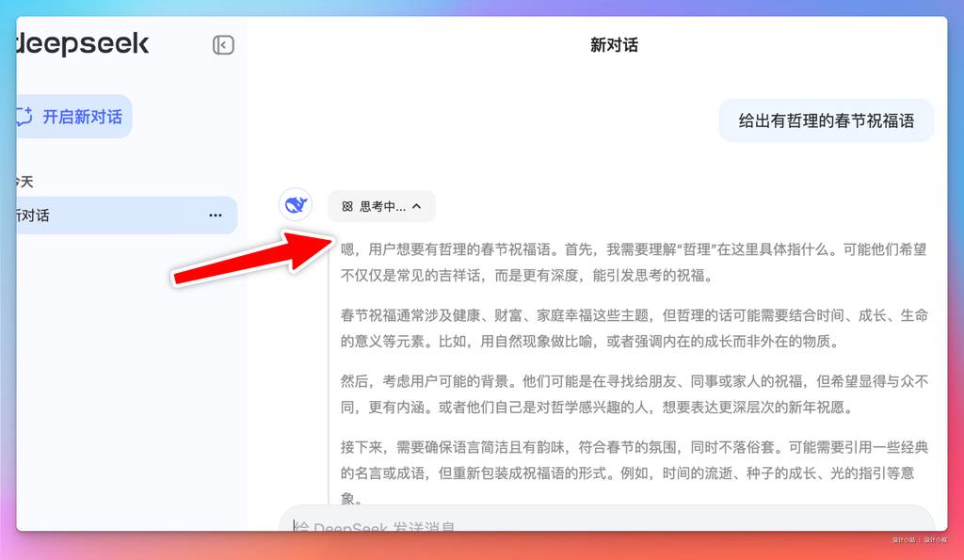Screen dimensions: 964x560
Task: Click the watermark text at bottom right
Action: pyautogui.click(x=920, y=539)
